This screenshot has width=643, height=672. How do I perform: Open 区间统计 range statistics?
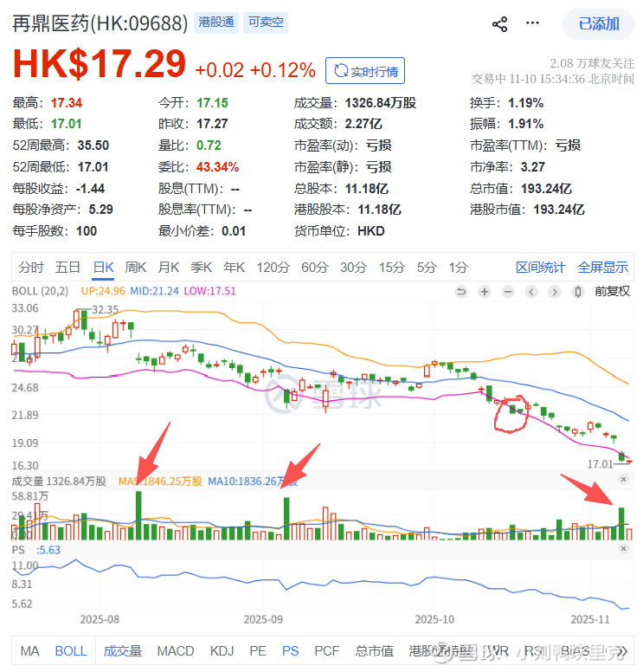(x=541, y=268)
